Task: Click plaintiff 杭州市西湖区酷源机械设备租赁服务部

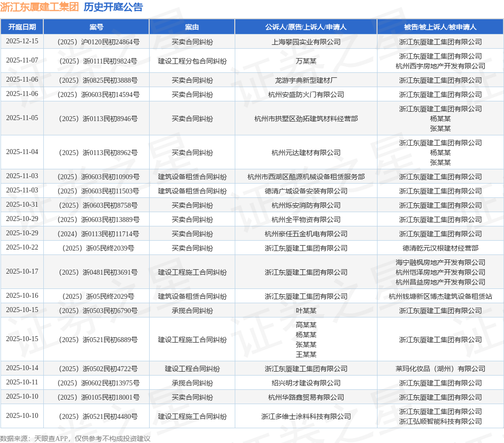Action: 306,177
